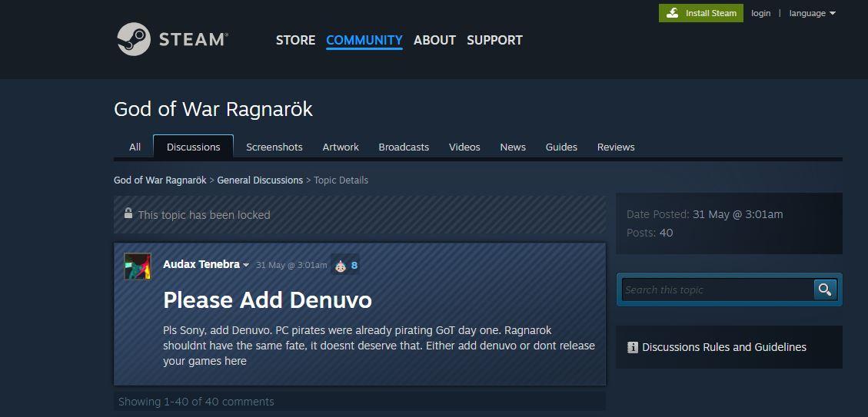Image resolution: width=868 pixels, height=417 pixels.
Task: Click the Install Steam button
Action: (701, 13)
